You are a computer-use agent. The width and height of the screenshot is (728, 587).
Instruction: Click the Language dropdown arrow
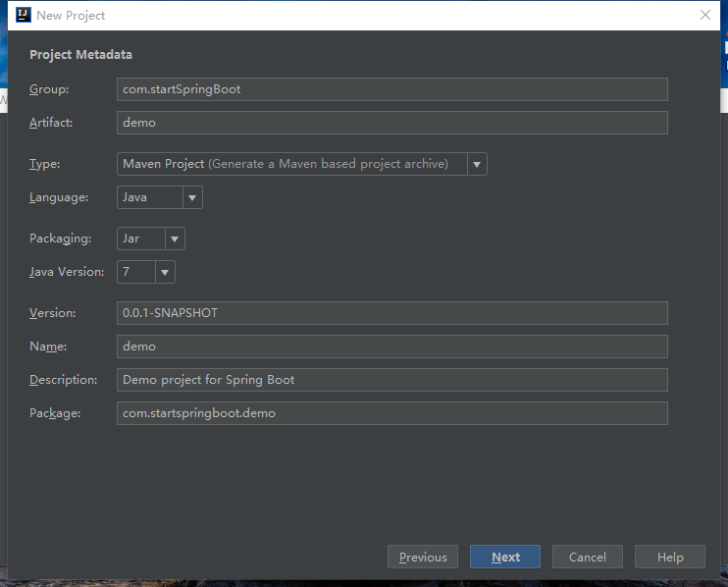(x=192, y=197)
